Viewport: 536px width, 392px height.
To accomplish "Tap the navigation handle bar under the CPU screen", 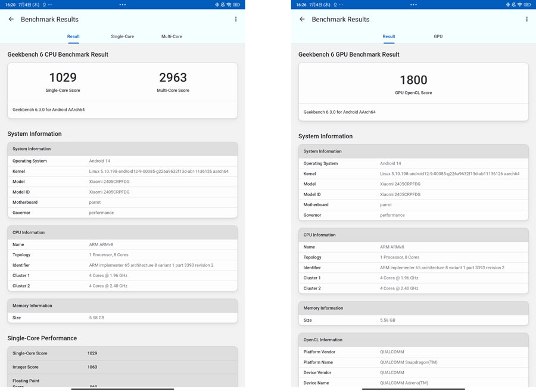I will pyautogui.click(x=122, y=389).
